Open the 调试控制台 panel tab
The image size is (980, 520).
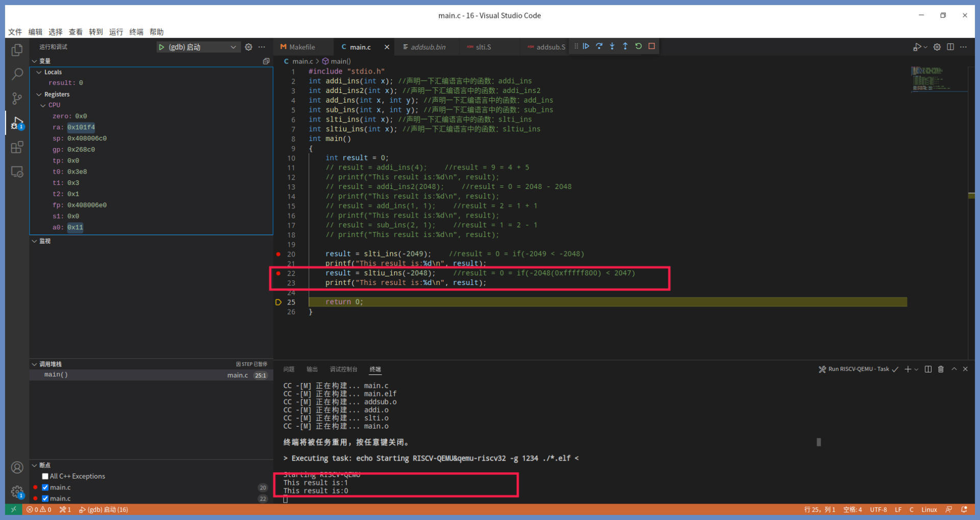(344, 369)
